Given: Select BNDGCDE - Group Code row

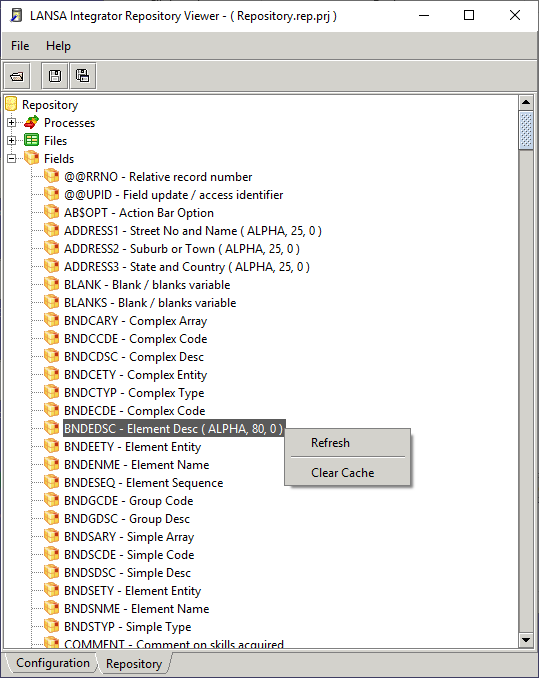Looking at the screenshot, I should tap(128, 501).
